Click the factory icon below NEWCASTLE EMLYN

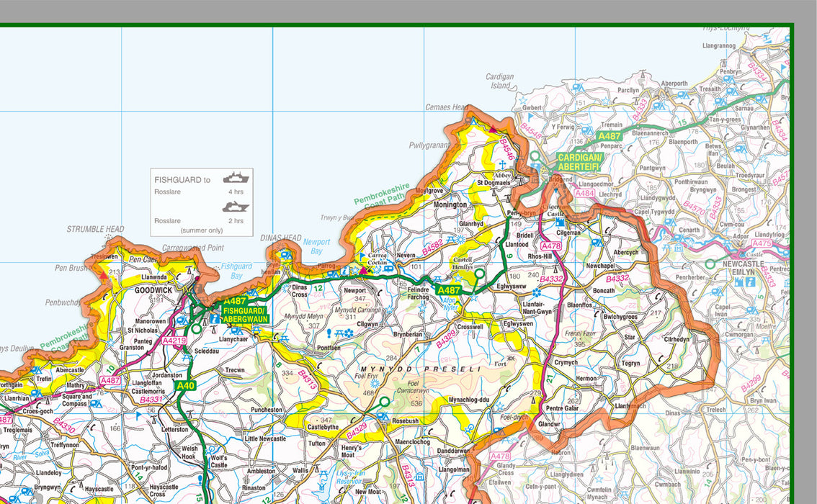[739, 282]
